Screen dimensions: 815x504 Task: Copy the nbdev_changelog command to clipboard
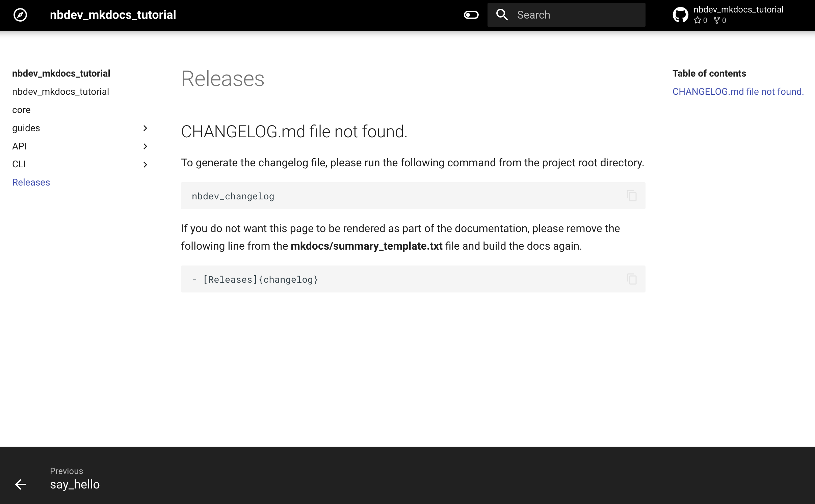click(x=632, y=196)
